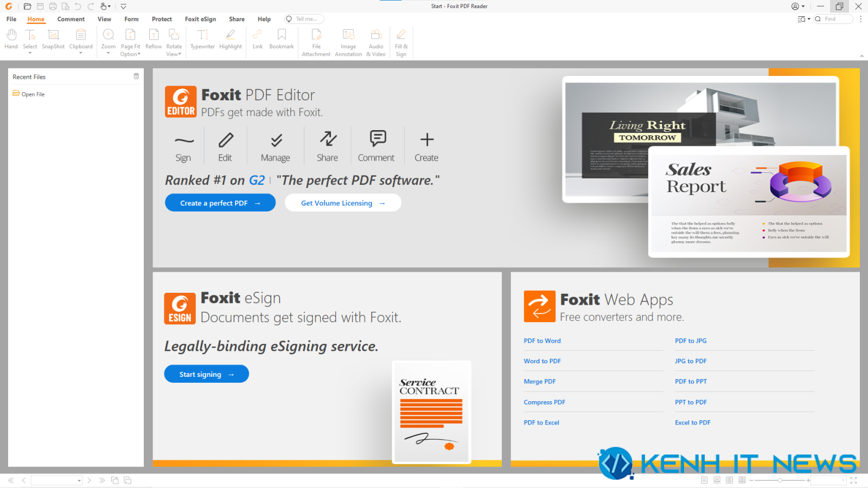Click the Zoom tool icon
The height and width of the screenshot is (488, 868).
tap(108, 35)
